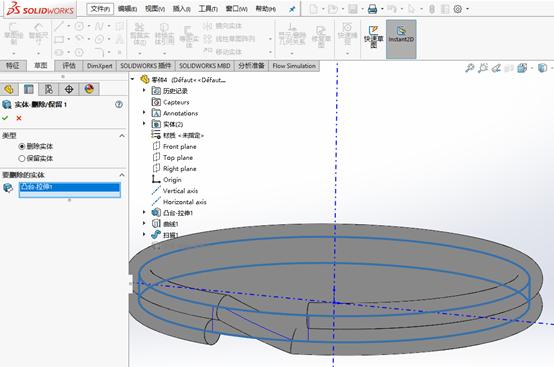Click the previous view icon
554x367 pixels.
[496, 68]
